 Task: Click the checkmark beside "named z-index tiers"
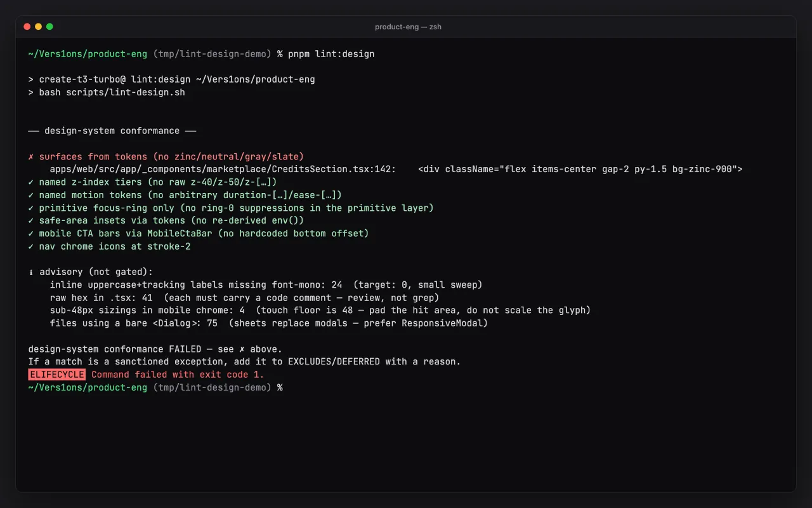click(31, 182)
